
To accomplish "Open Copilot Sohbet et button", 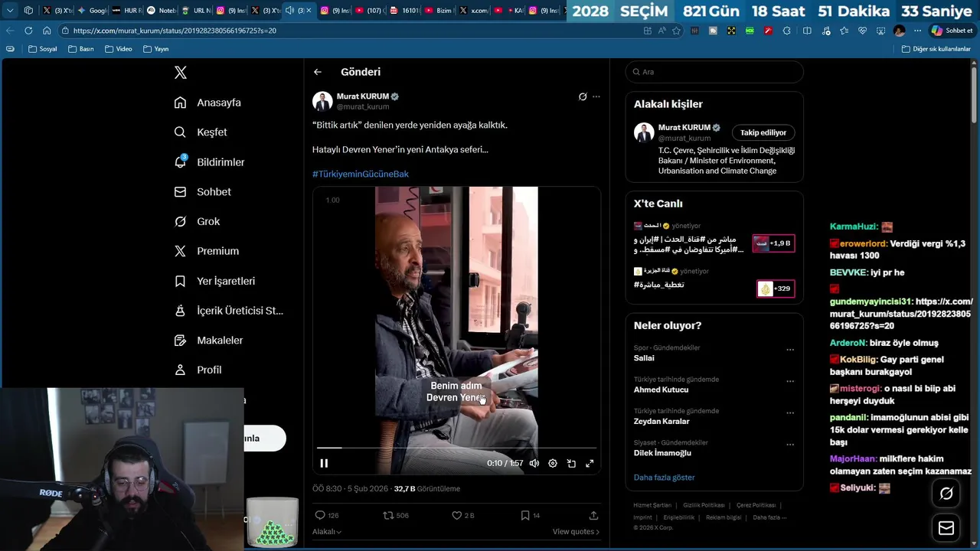I will pyautogui.click(x=952, y=31).
